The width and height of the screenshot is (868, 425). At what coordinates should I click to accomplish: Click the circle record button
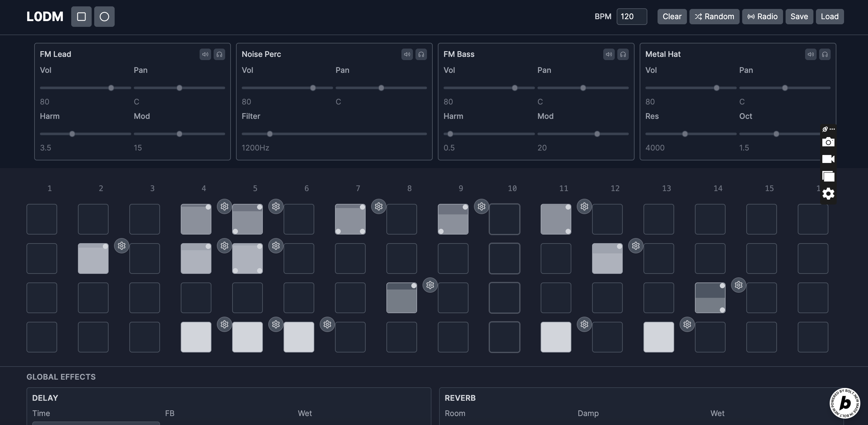click(104, 17)
